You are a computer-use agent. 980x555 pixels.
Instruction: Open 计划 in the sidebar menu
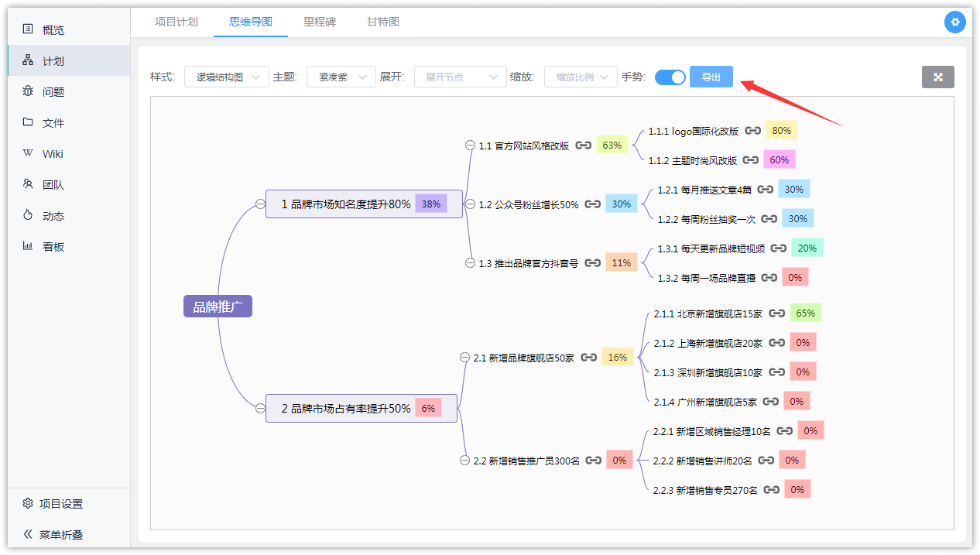pos(69,60)
